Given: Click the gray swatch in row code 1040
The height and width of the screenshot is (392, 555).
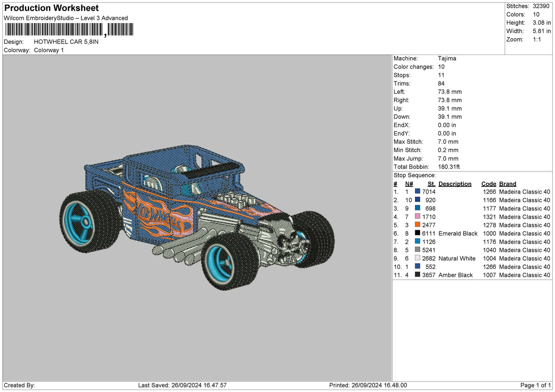Looking at the screenshot, I should tap(418, 250).
